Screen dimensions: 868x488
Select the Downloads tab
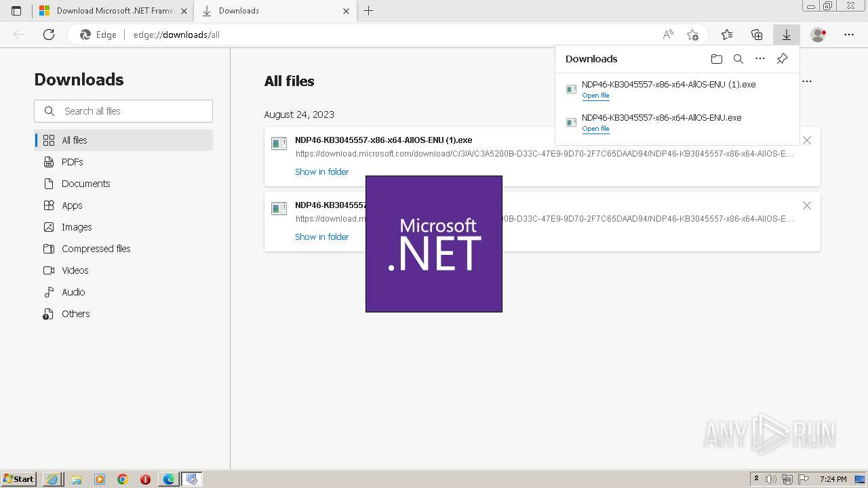pos(275,11)
